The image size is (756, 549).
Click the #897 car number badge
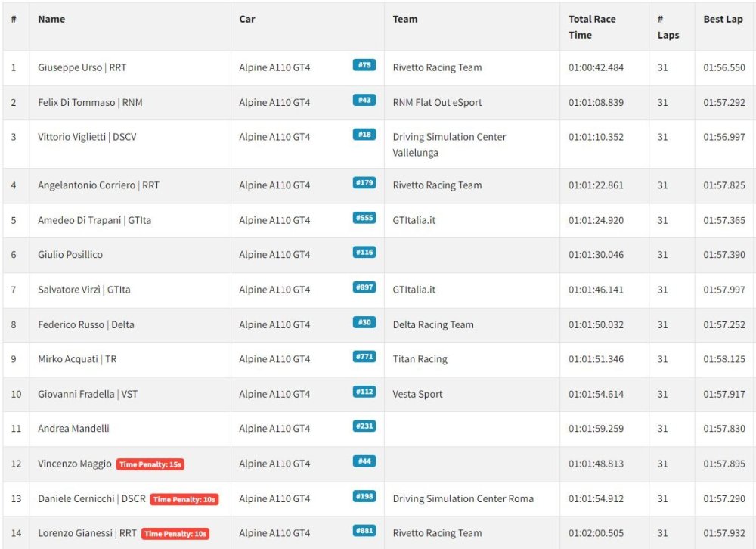(364, 287)
